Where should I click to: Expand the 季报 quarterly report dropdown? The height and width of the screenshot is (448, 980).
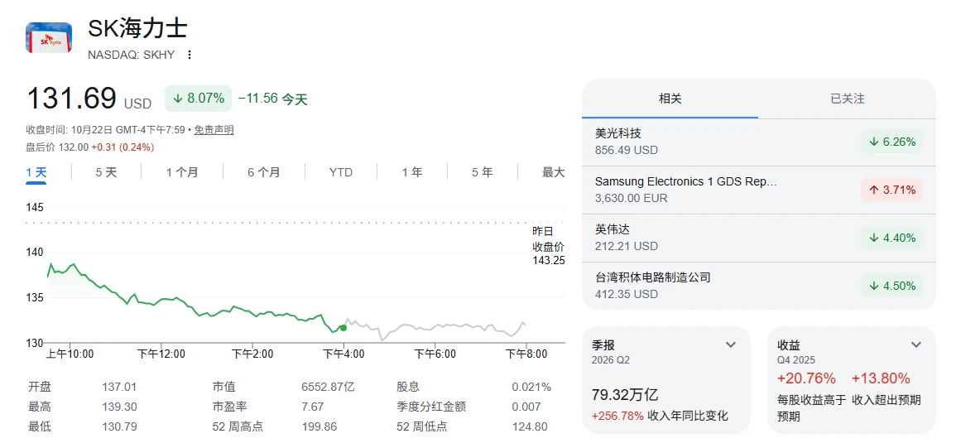[x=731, y=344]
